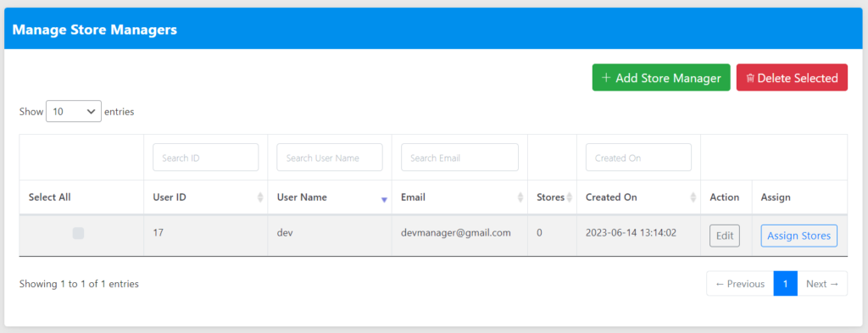Click the Delete Selected button
Screen dimensions: 868x333
pyautogui.click(x=792, y=77)
